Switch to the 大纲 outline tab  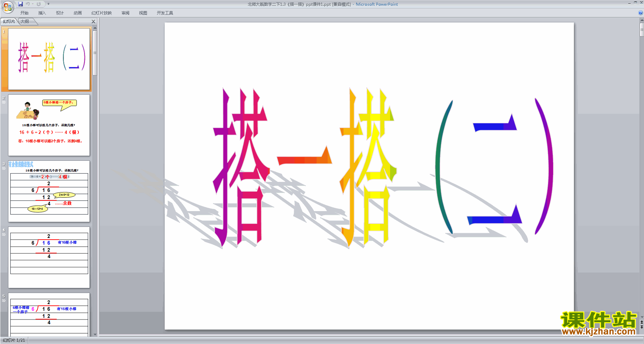coord(25,21)
